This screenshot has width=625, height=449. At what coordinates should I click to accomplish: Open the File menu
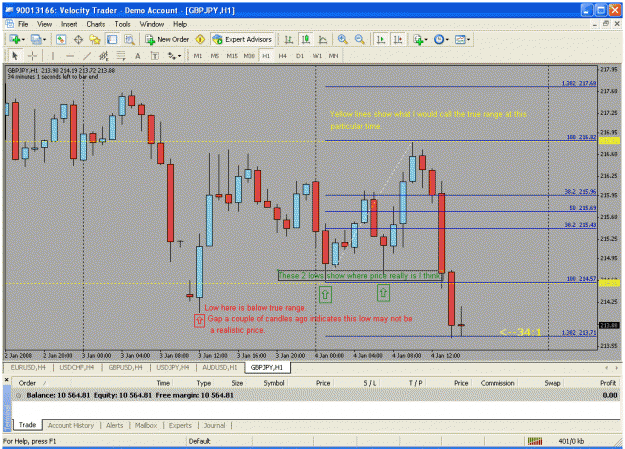click(x=23, y=24)
